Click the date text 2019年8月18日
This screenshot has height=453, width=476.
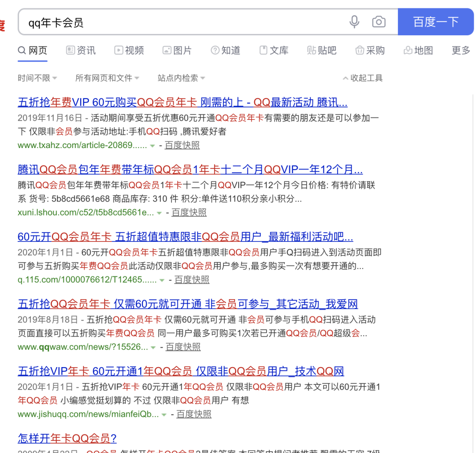point(48,319)
